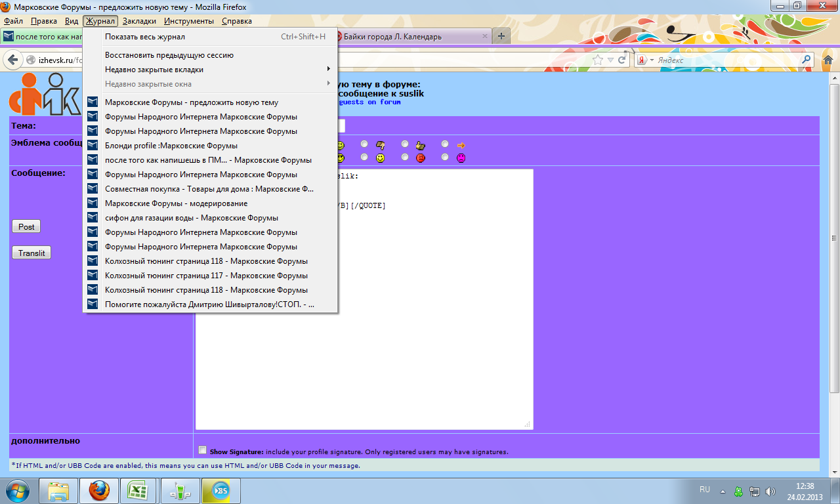Click the bookmark star in the address bar
This screenshot has height=504, width=840.
pyautogui.click(x=598, y=60)
